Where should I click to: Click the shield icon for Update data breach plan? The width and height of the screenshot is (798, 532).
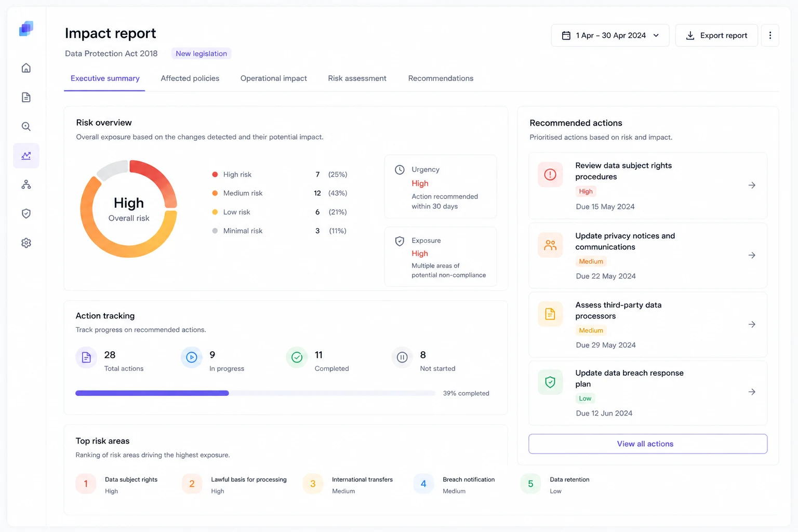[x=550, y=382]
